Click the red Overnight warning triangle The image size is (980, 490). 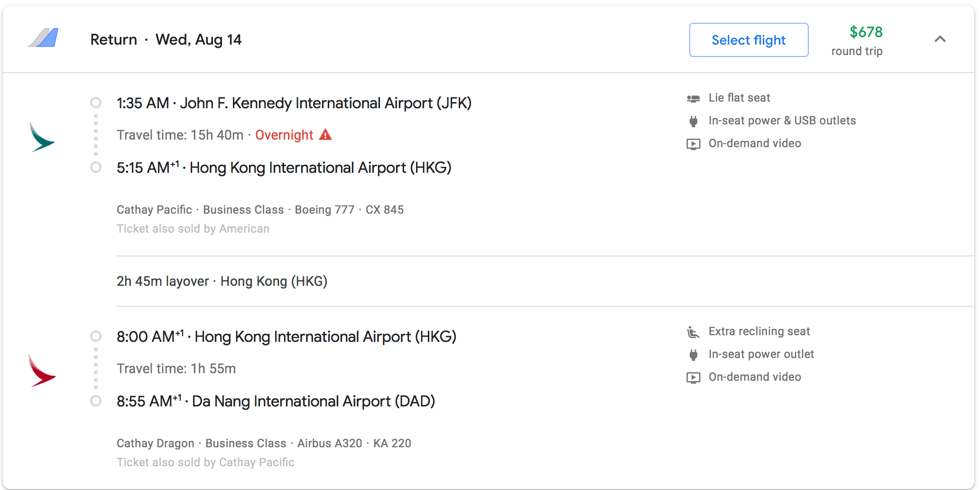click(x=325, y=135)
